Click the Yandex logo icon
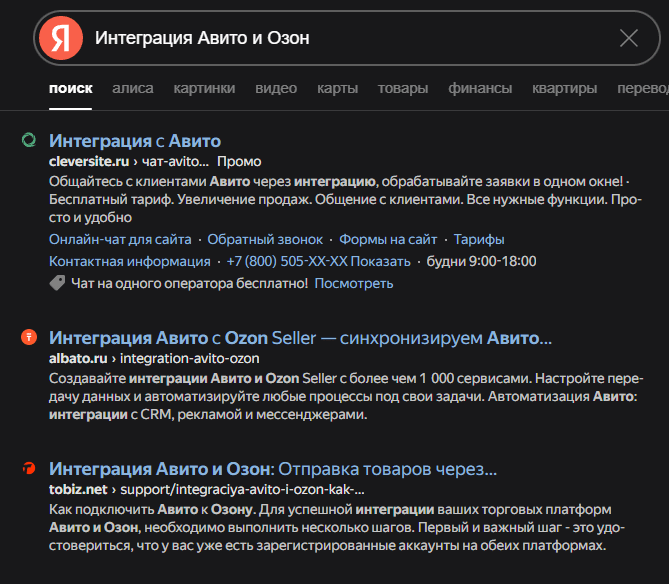 click(61, 38)
